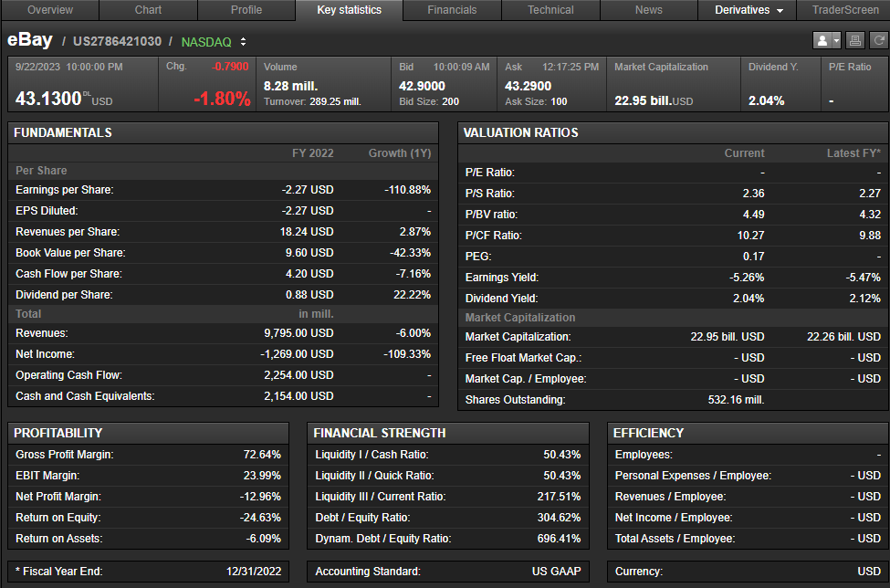Click Shares Outstanding value "532.16 mill."
This screenshot has height=588, width=890.
pos(736,400)
